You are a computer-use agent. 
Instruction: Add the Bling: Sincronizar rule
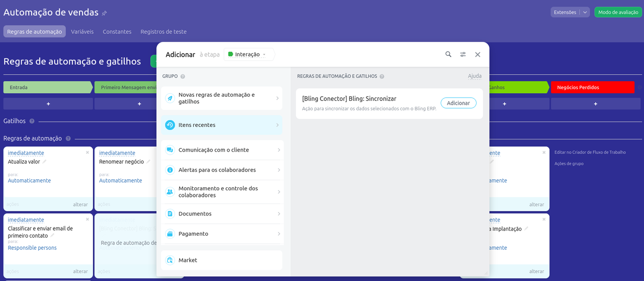click(458, 103)
